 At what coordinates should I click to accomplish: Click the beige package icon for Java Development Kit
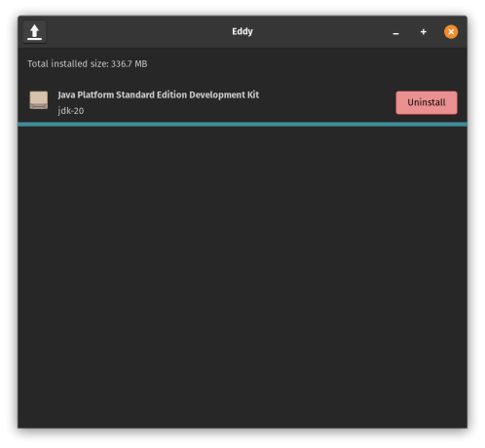point(39,100)
